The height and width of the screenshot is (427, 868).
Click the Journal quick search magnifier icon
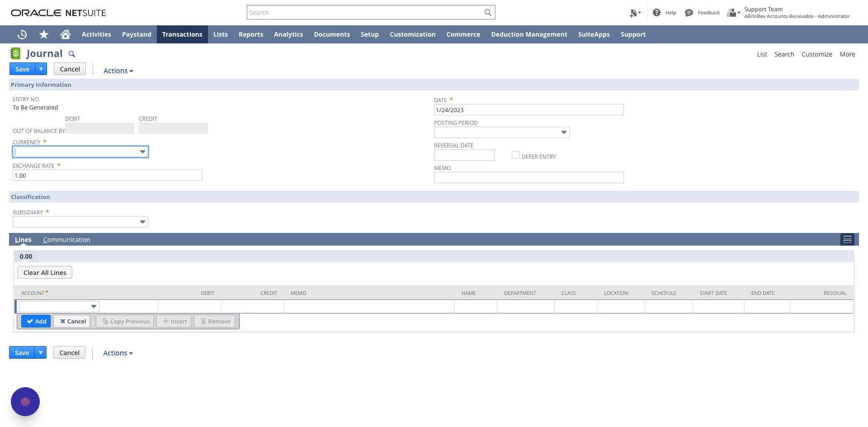click(71, 54)
